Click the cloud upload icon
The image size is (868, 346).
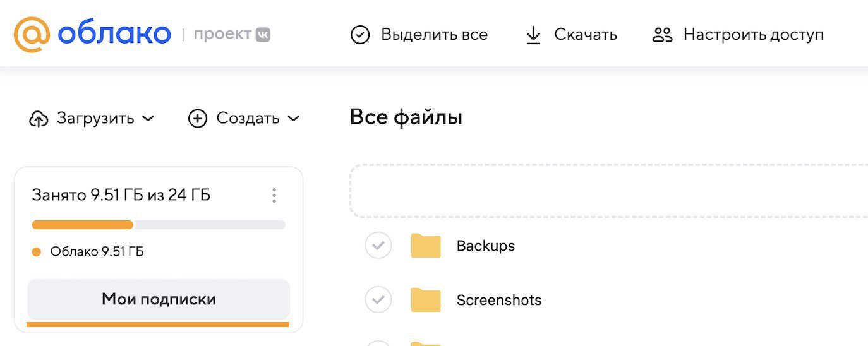(39, 119)
